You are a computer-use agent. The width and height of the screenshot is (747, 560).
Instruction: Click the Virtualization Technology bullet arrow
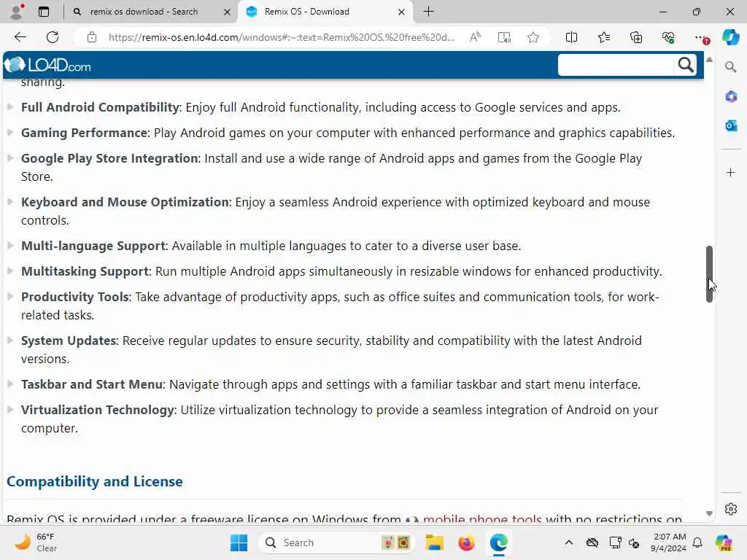pos(10,409)
